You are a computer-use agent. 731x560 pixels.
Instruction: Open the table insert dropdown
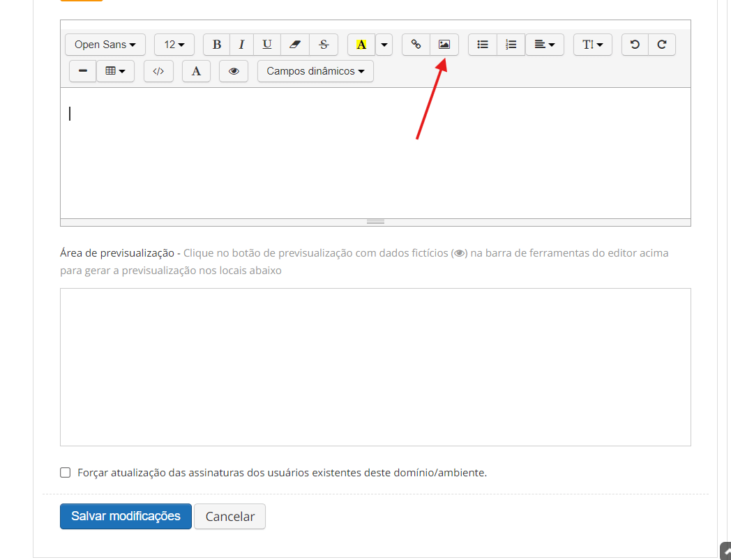coord(115,71)
